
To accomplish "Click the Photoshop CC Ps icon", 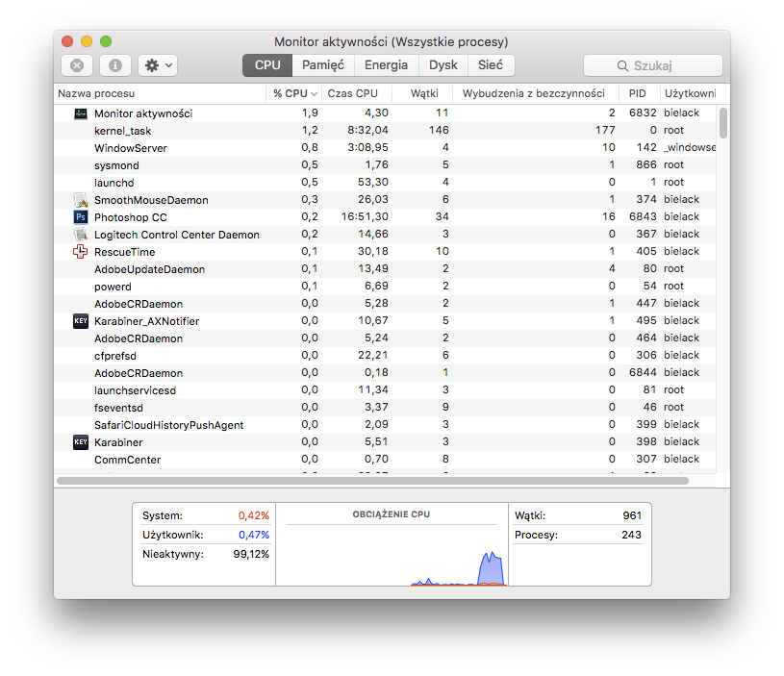I will pos(81,217).
